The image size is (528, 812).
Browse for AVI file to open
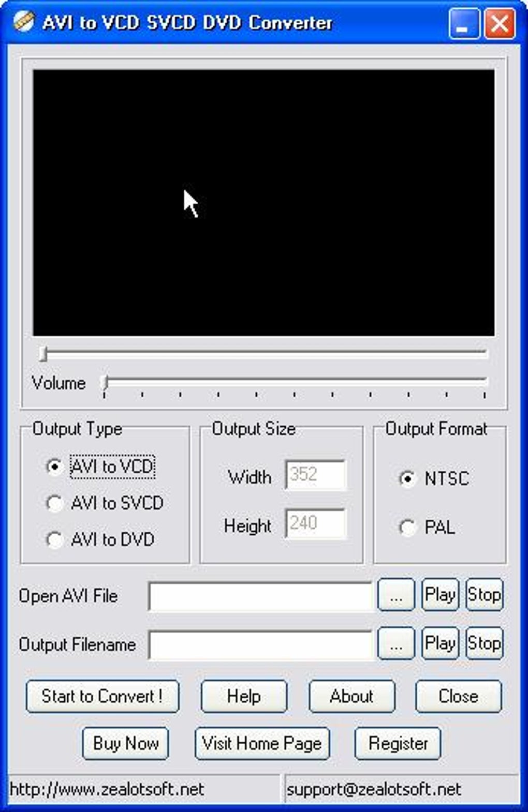click(396, 595)
